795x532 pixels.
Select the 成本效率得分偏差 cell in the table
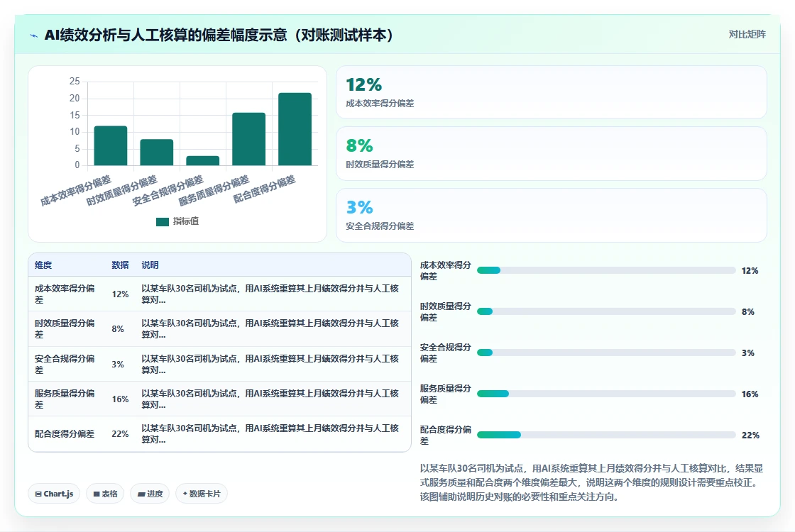(65, 294)
